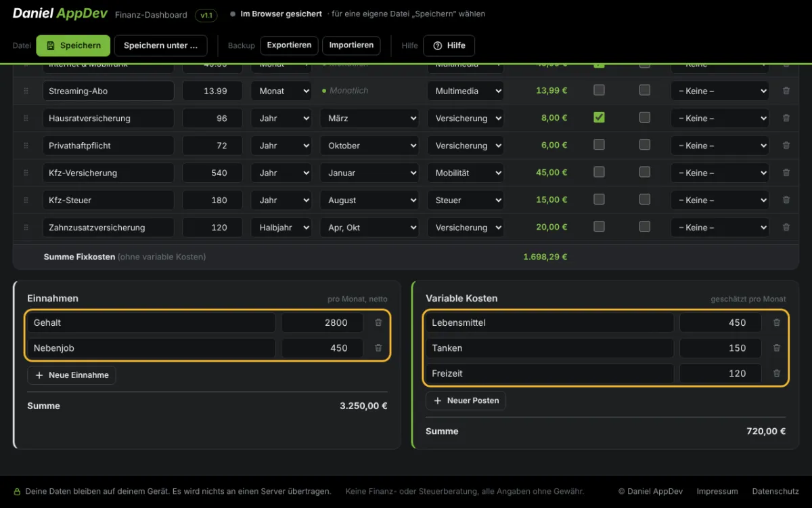Open the Datenschutz link

tap(775, 491)
